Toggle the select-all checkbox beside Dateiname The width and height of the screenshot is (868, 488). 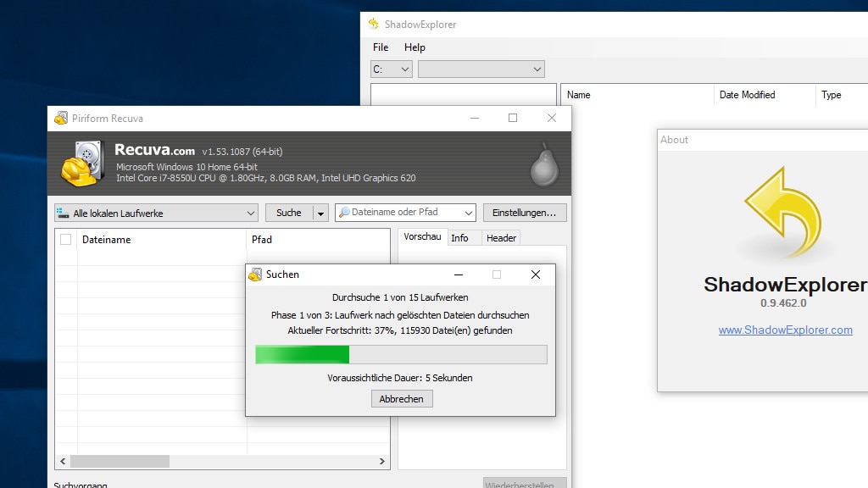[65, 240]
